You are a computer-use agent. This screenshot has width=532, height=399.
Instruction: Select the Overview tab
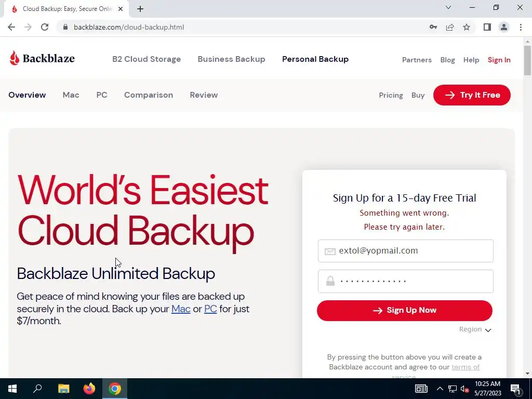pyautogui.click(x=27, y=95)
